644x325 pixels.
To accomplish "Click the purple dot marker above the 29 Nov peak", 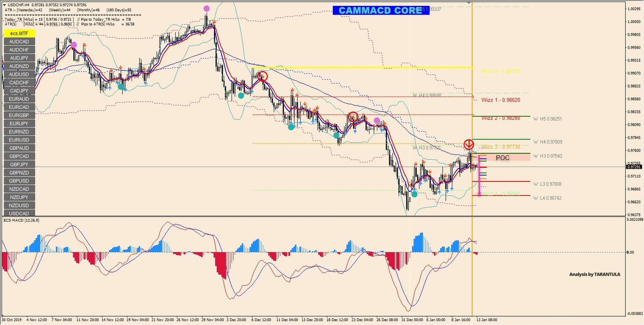I will [x=206, y=8].
